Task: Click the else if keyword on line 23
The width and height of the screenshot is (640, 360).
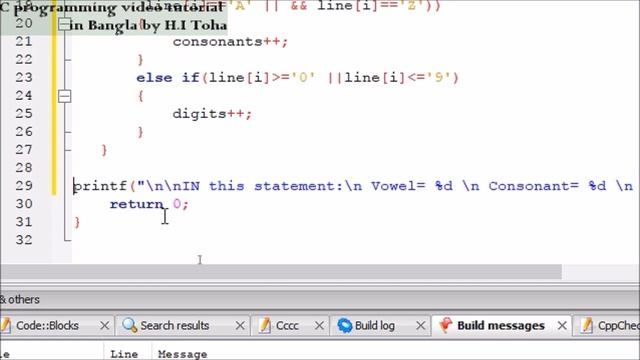Action: (167, 78)
